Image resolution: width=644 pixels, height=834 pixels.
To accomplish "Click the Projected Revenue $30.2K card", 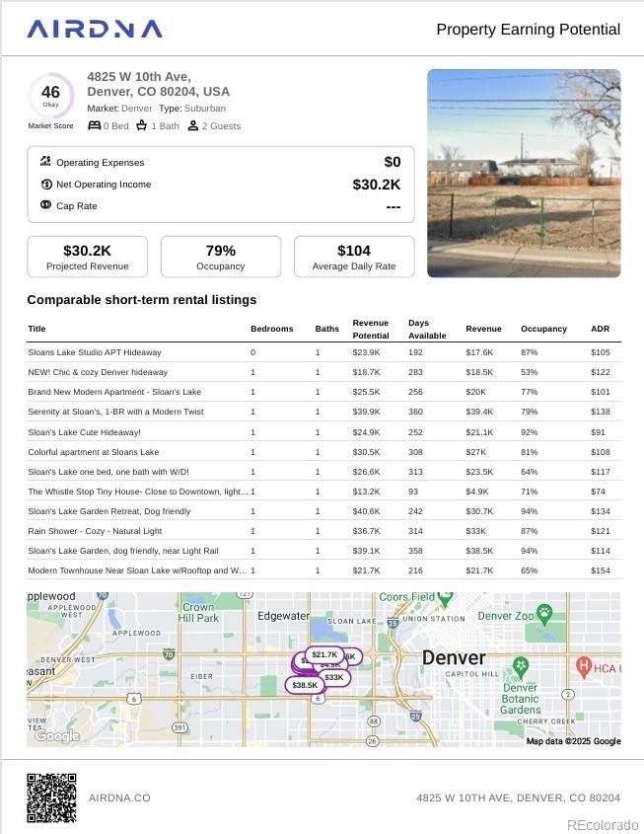I will tap(87, 257).
